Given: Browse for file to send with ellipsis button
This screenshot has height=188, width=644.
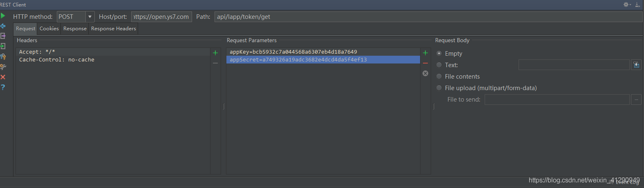Looking at the screenshot, I should 636,100.
